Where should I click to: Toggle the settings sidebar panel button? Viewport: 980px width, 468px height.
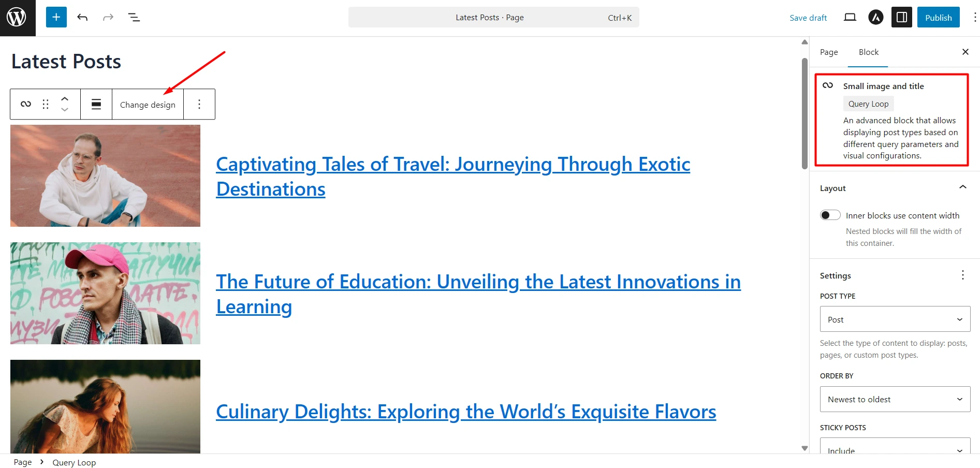pos(901,18)
